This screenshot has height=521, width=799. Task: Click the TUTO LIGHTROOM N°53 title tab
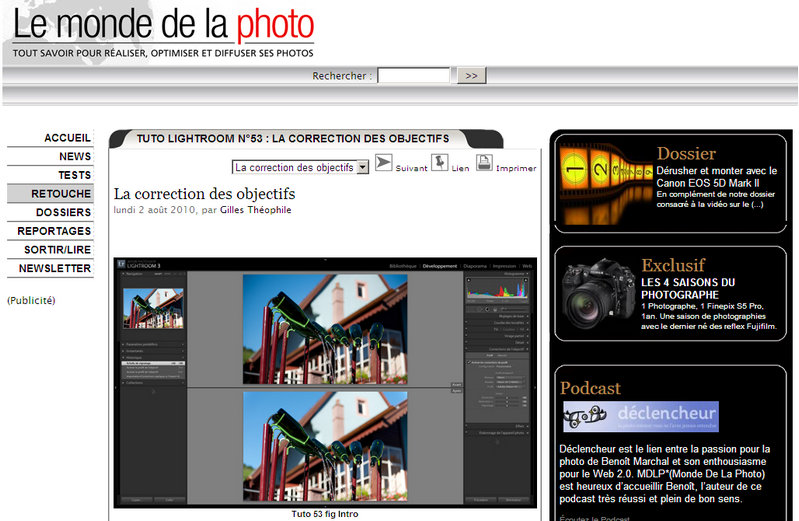pos(292,139)
